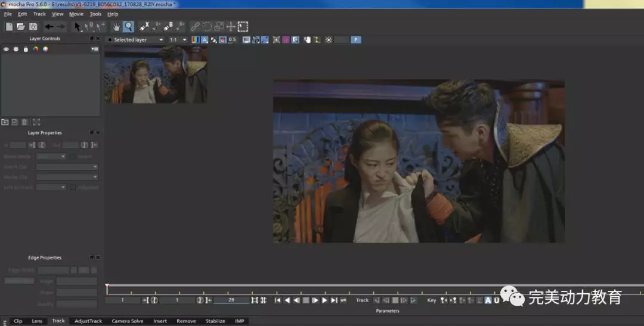Click the color wheel icon in Layer Controls
The width and height of the screenshot is (644, 326).
pos(45,49)
